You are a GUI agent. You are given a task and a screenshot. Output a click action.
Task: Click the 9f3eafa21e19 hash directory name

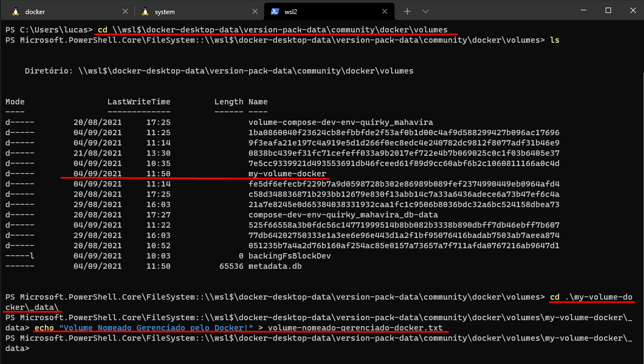404,143
